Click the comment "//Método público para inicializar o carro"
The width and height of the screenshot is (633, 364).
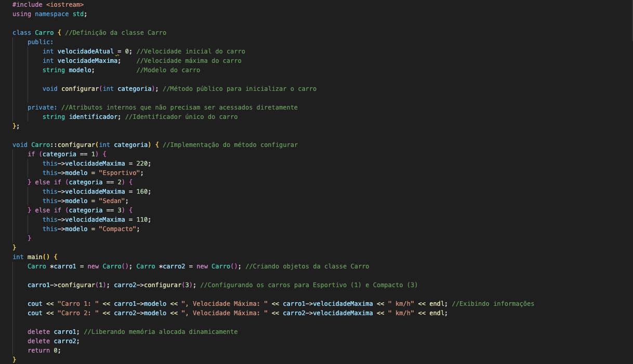point(240,89)
